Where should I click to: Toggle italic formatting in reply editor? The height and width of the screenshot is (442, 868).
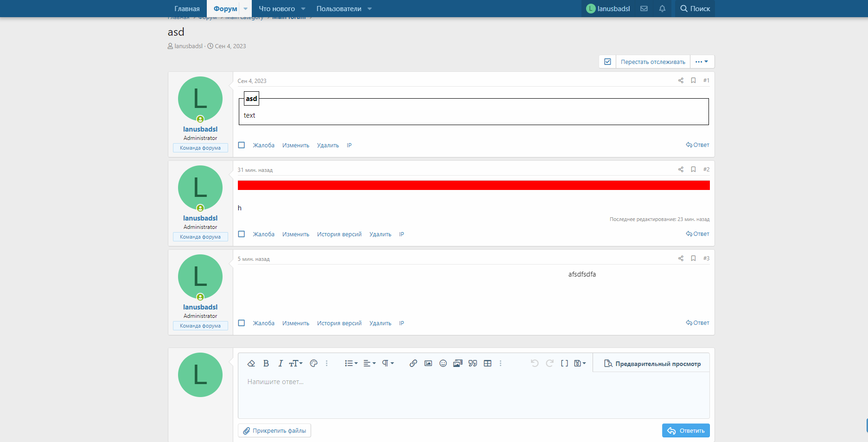point(280,363)
